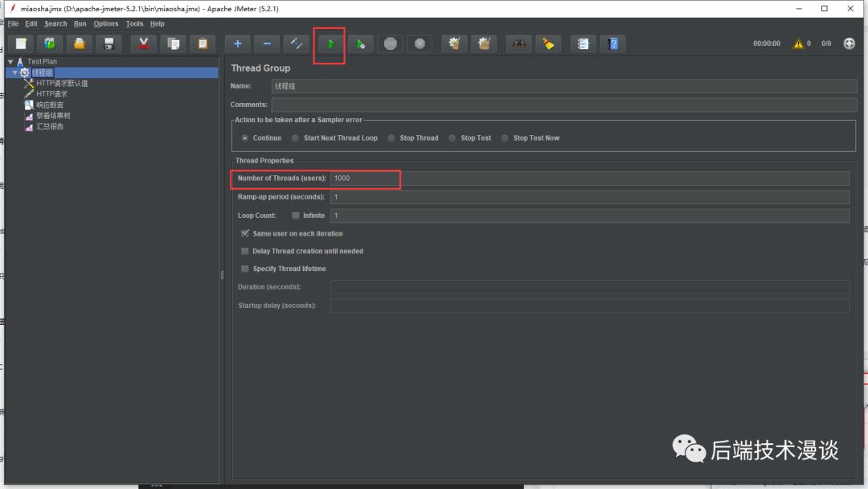The height and width of the screenshot is (489, 868).
Task: Click the Comments input field
Action: pos(564,105)
